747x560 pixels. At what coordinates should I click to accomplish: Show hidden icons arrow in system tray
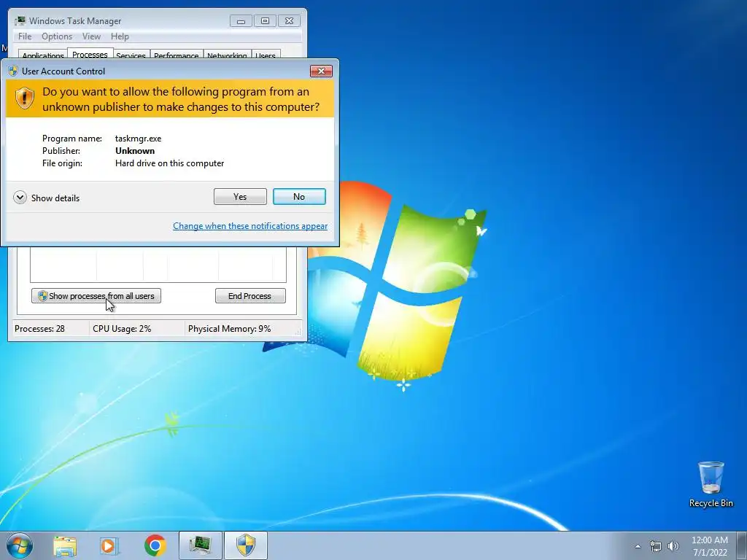coord(638,546)
